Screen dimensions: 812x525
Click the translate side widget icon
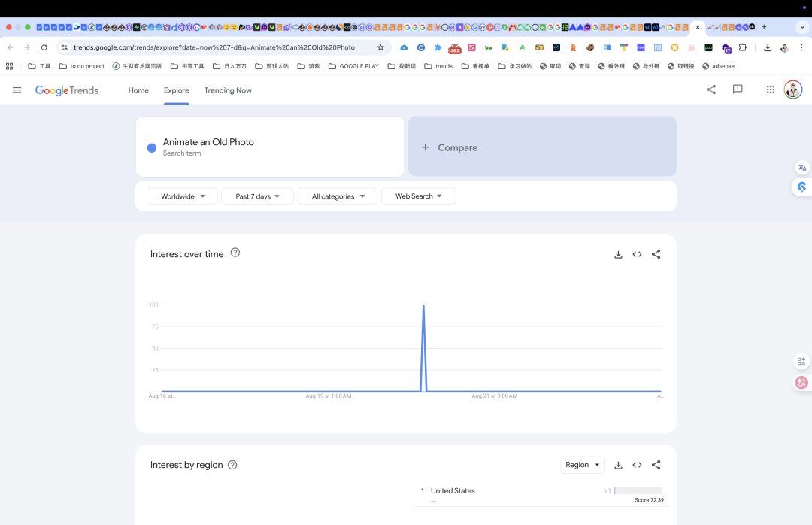tap(802, 168)
